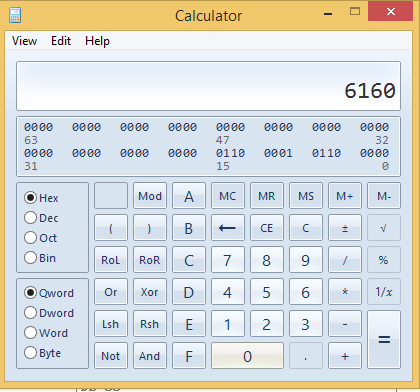
Task: Click the C clear button next to CE
Action: (306, 228)
